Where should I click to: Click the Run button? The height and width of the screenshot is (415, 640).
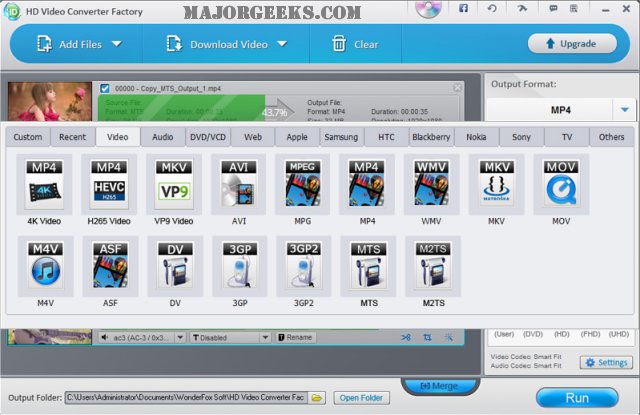click(x=577, y=398)
